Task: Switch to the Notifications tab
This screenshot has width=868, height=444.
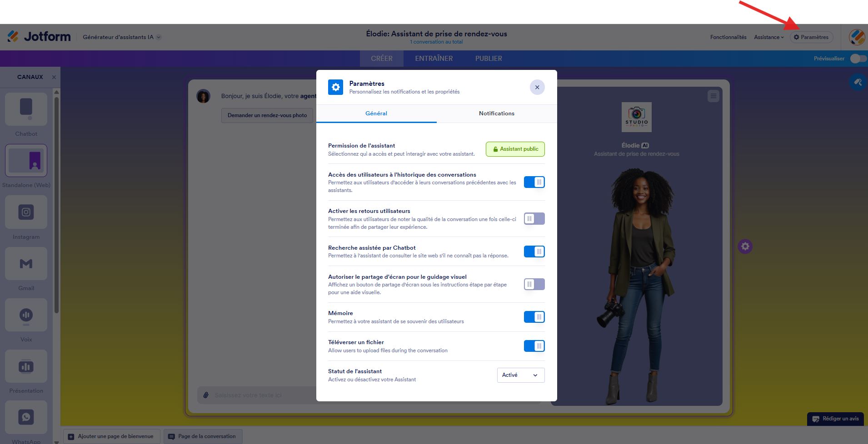Action: coord(497,113)
